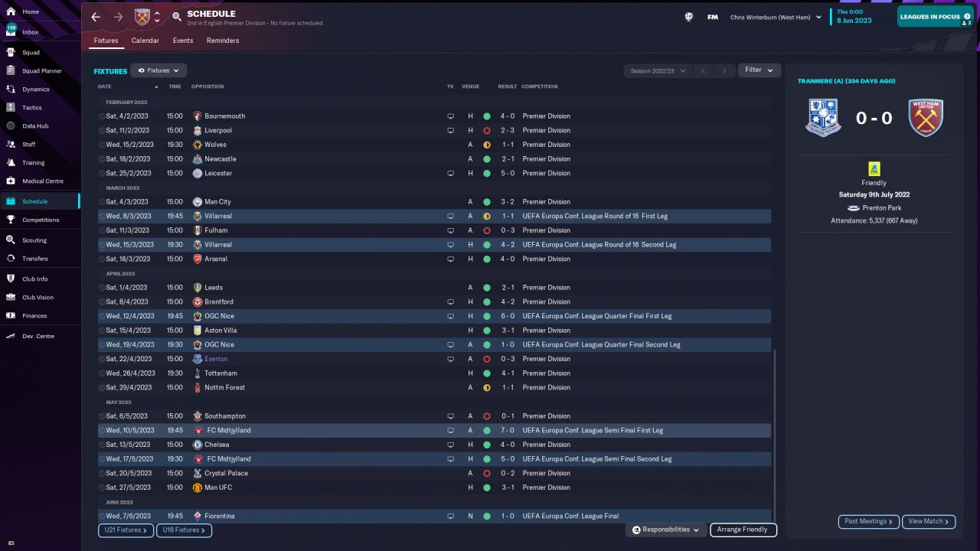Open the Chris Winterburn manager dropdown
This screenshot has height=551, width=980.
coord(776,17)
